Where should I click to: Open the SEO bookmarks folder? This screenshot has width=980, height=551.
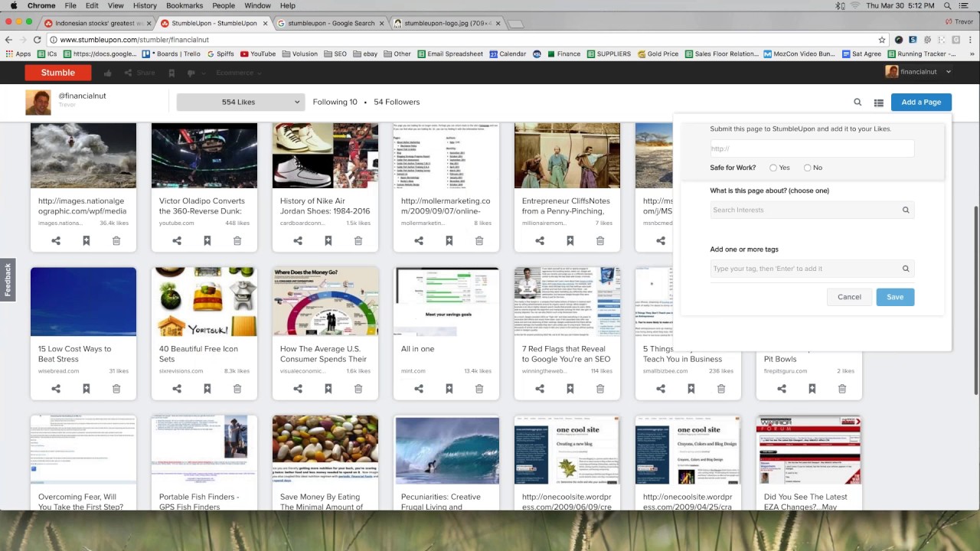click(x=335, y=54)
